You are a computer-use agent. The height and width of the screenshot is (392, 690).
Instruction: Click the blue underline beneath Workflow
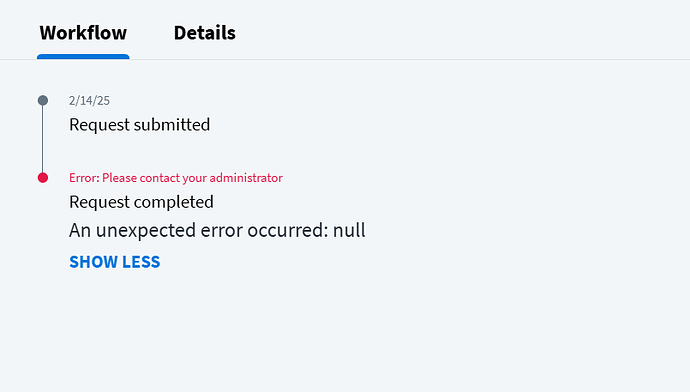click(x=83, y=57)
